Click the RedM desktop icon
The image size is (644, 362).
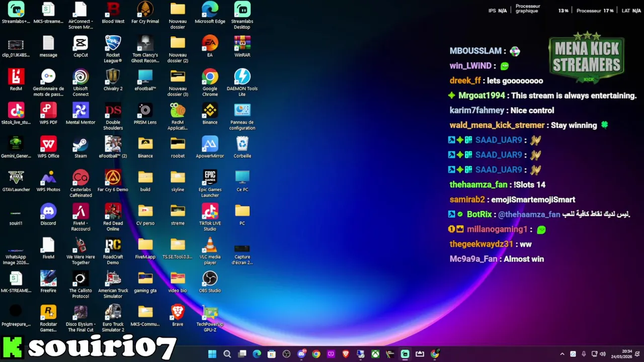point(16,80)
